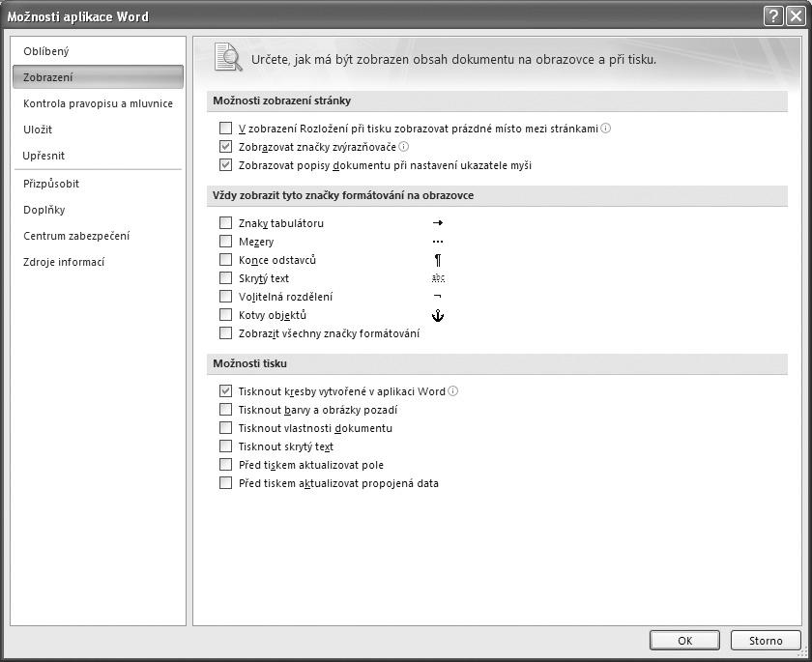Click info icon beside Zobrazovat značky zvýrazňovače
The height and width of the screenshot is (662, 812).
click(404, 147)
